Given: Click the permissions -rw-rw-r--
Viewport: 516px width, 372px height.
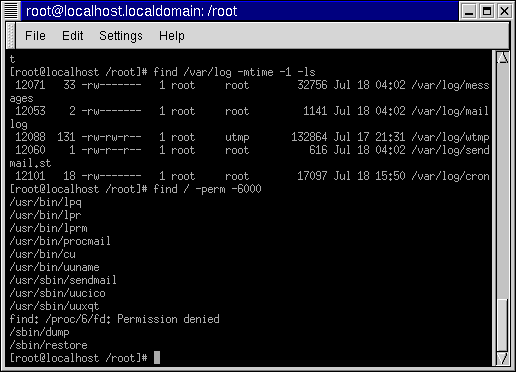Looking at the screenshot, I should (x=111, y=137).
